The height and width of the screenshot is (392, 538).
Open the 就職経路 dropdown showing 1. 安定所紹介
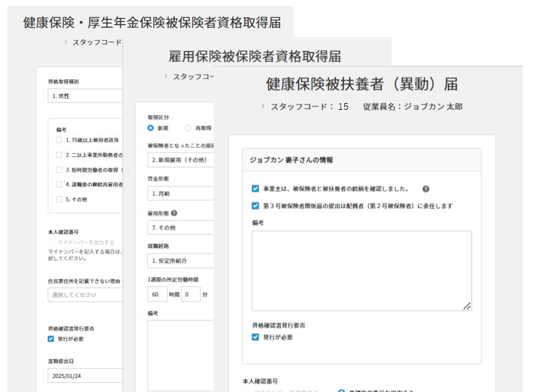click(x=180, y=261)
